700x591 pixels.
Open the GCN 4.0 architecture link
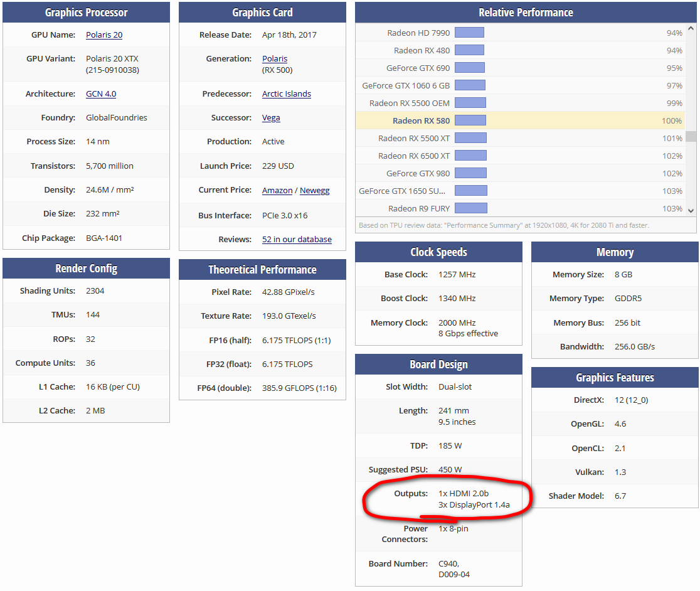tap(101, 93)
